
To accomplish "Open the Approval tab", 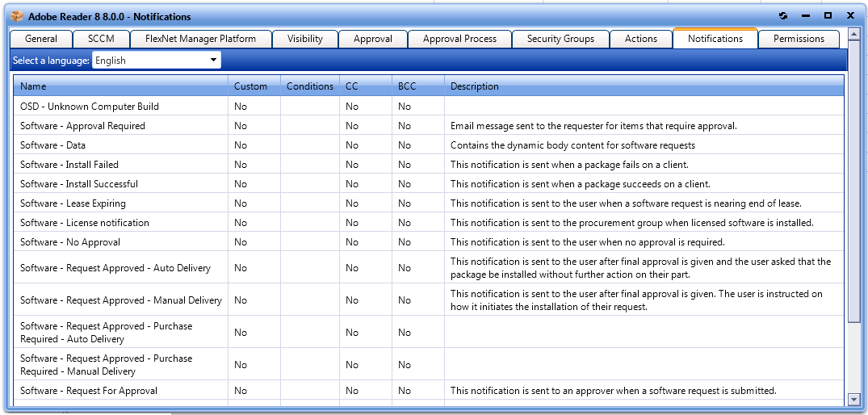I will (x=372, y=39).
